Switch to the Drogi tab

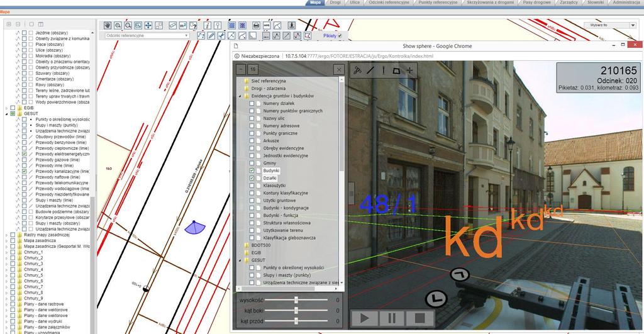tap(335, 3)
